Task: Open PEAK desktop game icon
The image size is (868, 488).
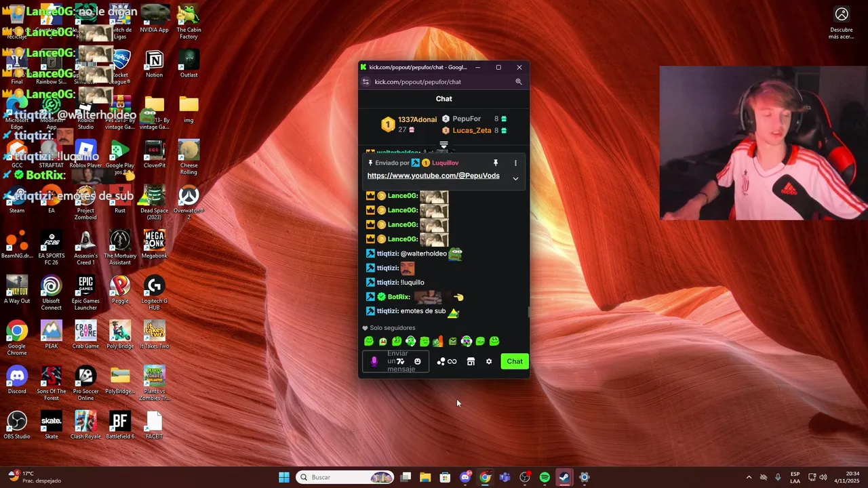Action: [x=51, y=335]
